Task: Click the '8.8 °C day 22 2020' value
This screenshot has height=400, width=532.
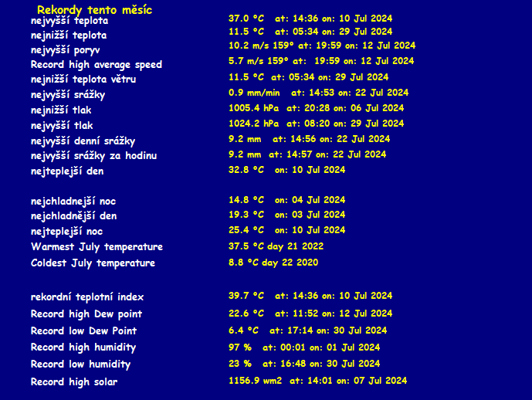Action: point(273,263)
